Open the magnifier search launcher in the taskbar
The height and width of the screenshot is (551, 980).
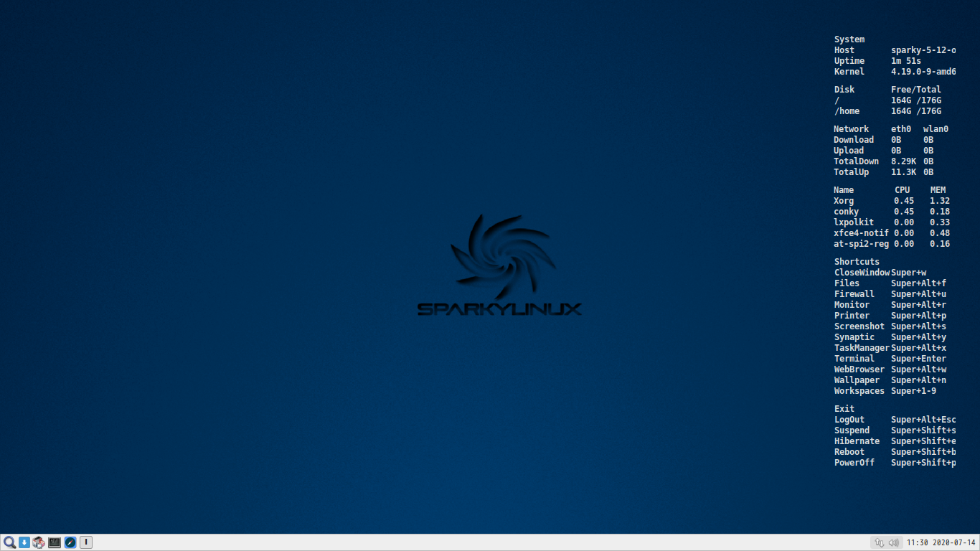pos(9,542)
